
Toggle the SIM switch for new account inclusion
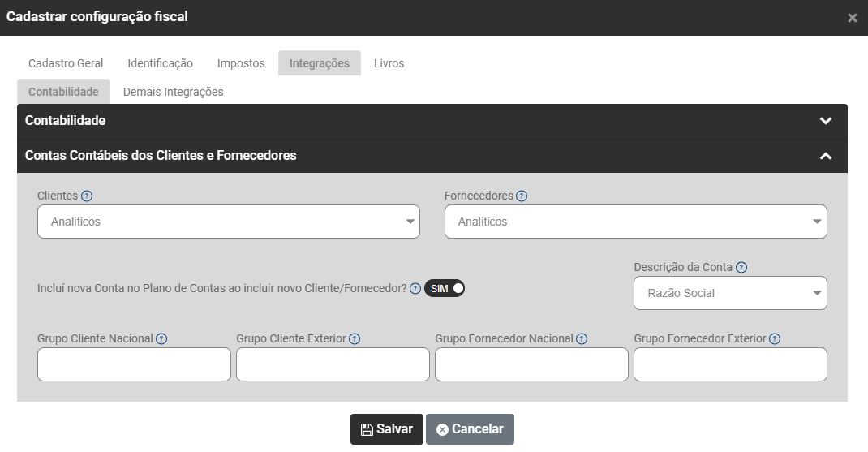(x=445, y=288)
